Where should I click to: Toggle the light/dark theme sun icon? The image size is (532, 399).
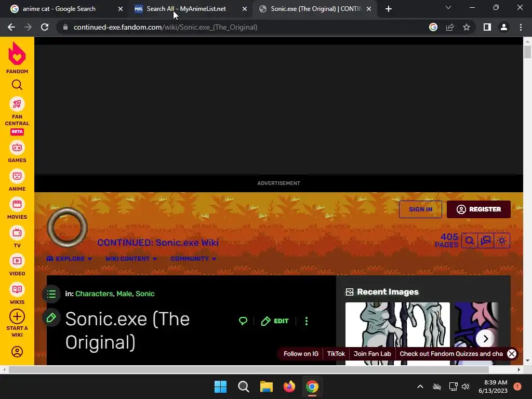point(502,241)
